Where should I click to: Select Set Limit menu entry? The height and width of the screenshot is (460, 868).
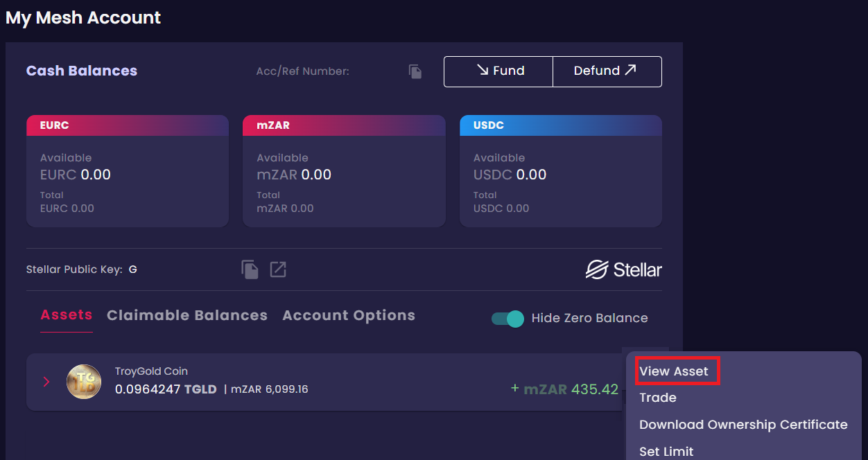[x=666, y=452]
